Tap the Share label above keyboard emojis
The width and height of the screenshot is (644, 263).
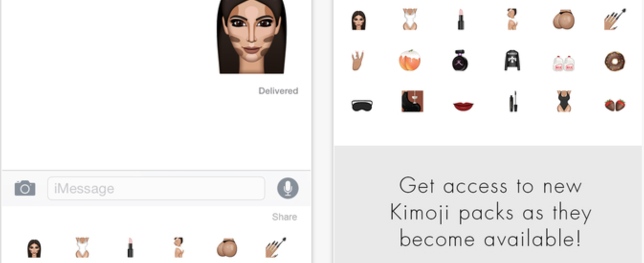click(285, 217)
